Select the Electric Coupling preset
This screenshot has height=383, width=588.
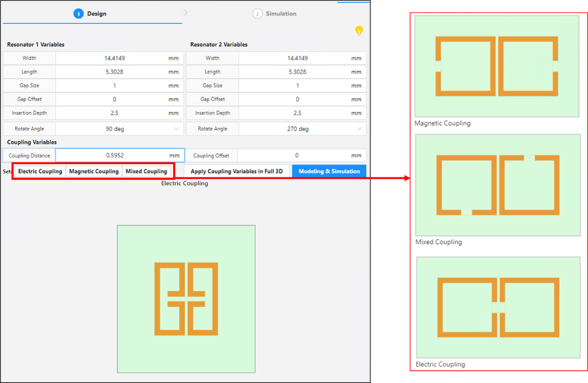40,172
